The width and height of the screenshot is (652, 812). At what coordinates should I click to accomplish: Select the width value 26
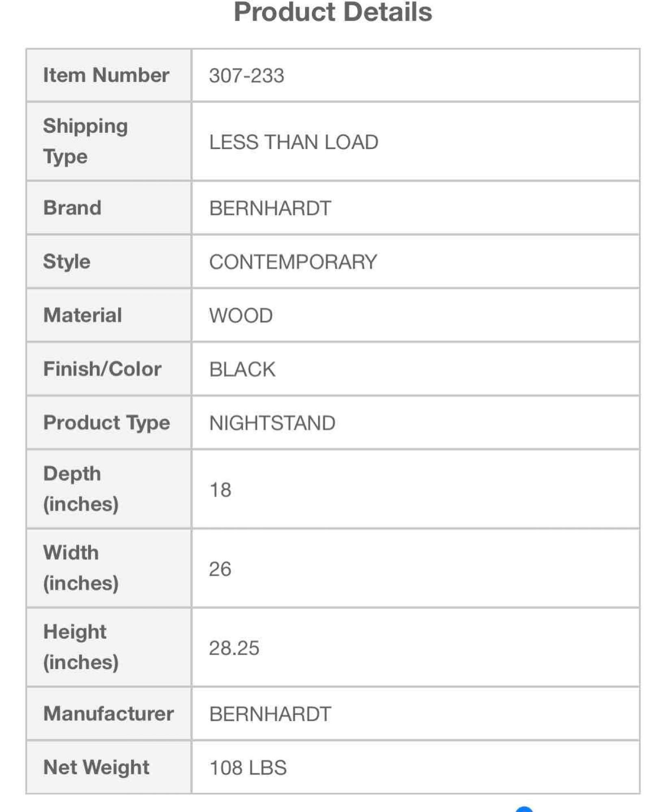click(x=220, y=569)
